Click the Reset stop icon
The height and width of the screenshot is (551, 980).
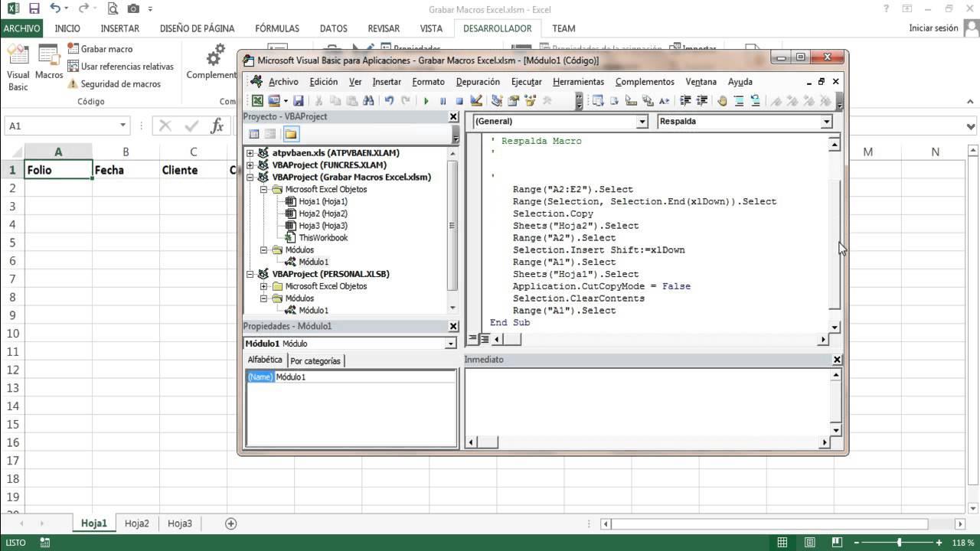click(459, 100)
